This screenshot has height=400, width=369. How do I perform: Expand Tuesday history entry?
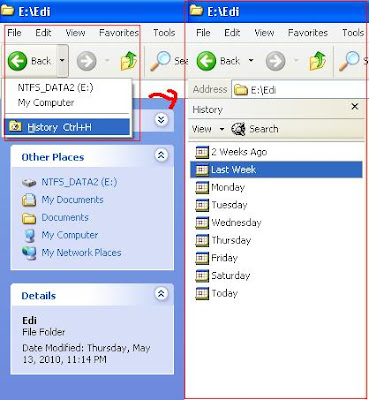point(221,205)
